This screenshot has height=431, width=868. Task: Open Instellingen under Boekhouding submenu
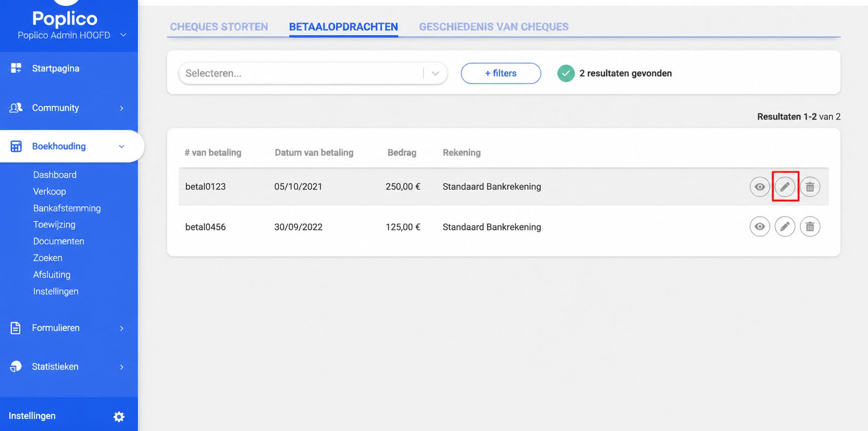[56, 291]
